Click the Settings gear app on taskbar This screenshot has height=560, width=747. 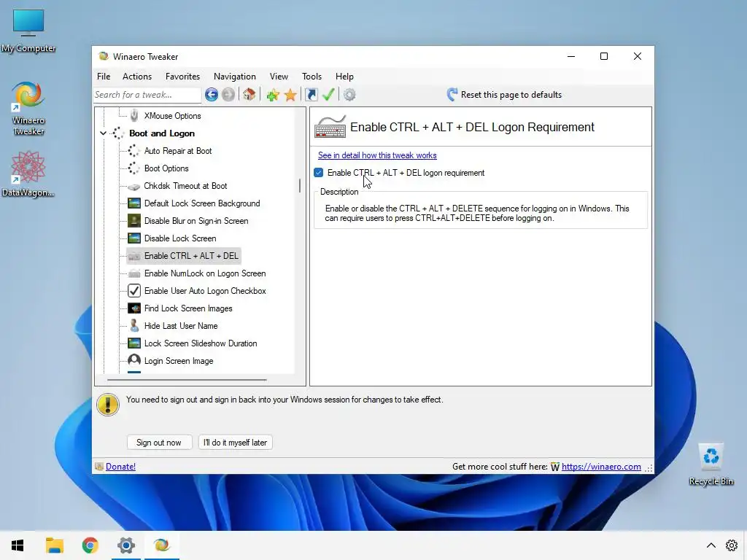pyautogui.click(x=126, y=545)
